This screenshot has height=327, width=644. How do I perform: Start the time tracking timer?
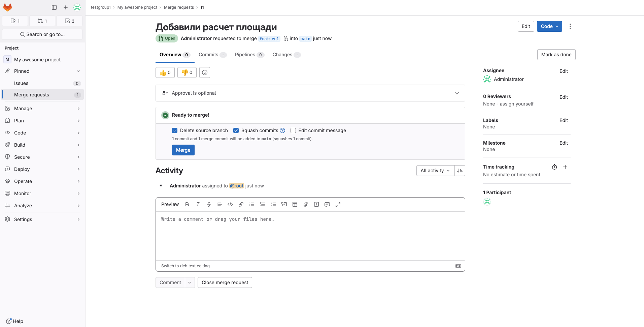[x=554, y=167]
